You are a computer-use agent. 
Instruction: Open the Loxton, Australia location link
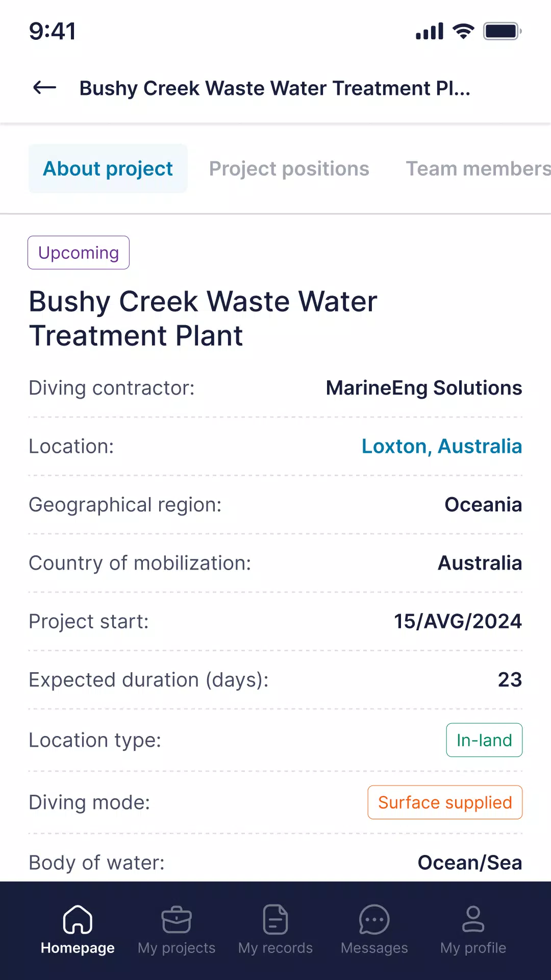[442, 446]
